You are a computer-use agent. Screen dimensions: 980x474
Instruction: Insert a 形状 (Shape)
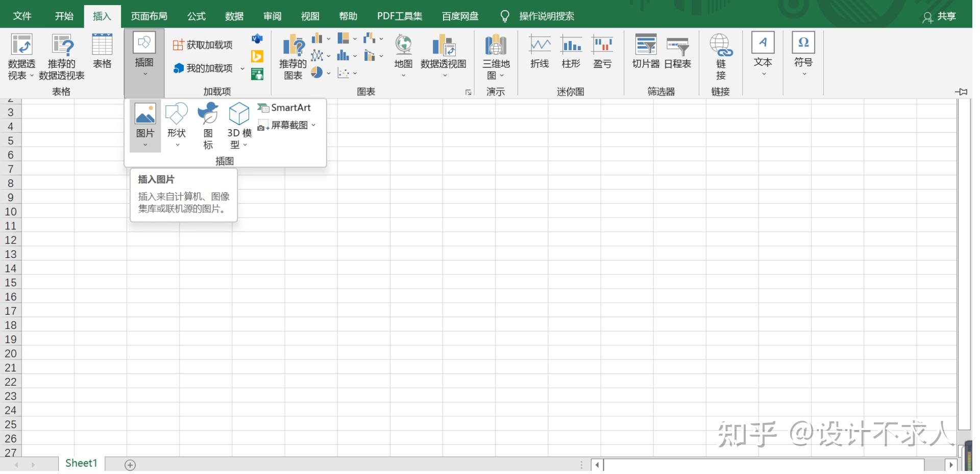click(176, 124)
